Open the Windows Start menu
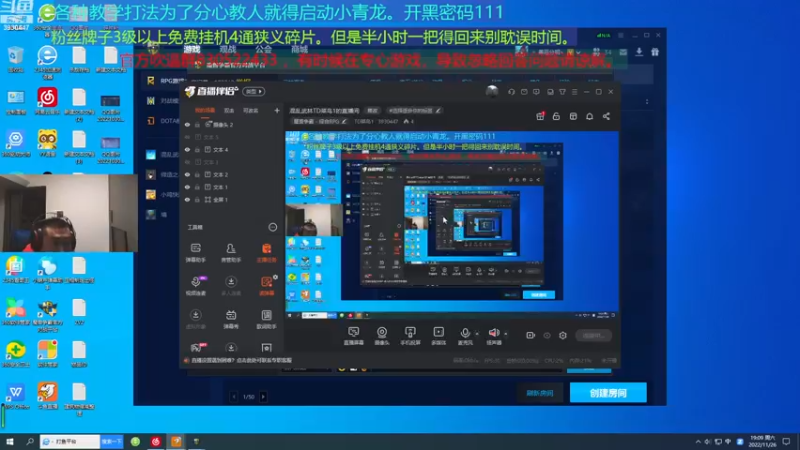The height and width of the screenshot is (450, 800). point(9,441)
